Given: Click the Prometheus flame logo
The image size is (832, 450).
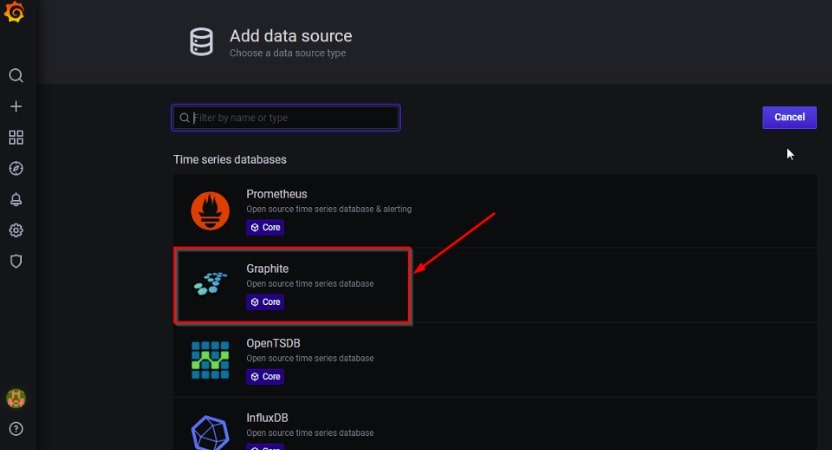Looking at the screenshot, I should pos(210,211).
